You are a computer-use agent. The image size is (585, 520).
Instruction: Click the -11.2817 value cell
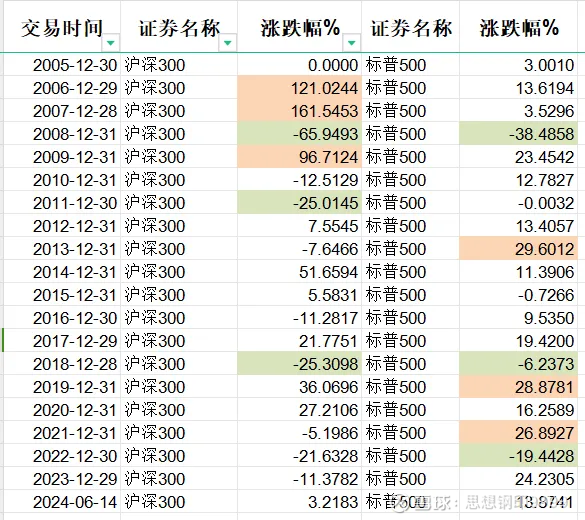coord(299,318)
